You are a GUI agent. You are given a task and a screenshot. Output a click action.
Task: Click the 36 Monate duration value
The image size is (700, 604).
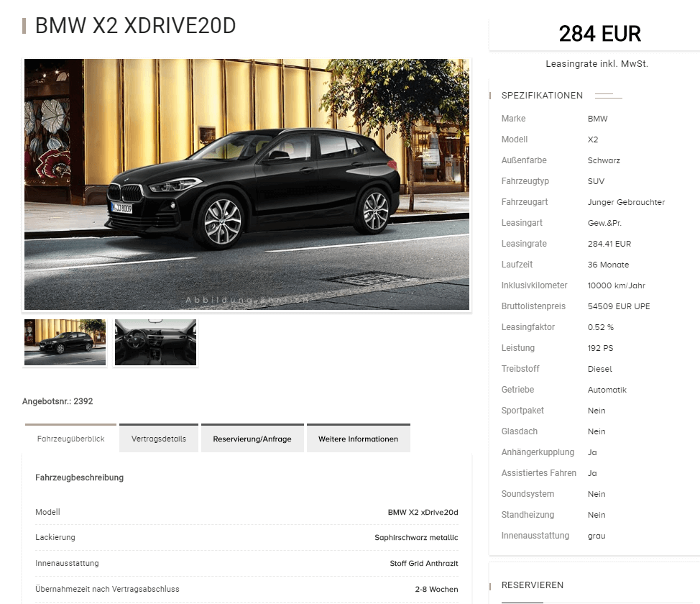pyautogui.click(x=608, y=265)
